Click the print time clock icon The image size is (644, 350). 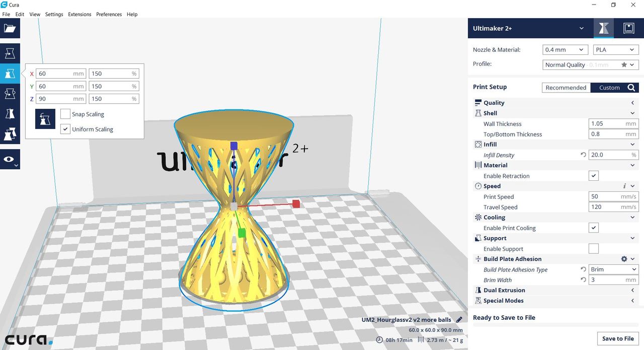click(379, 340)
